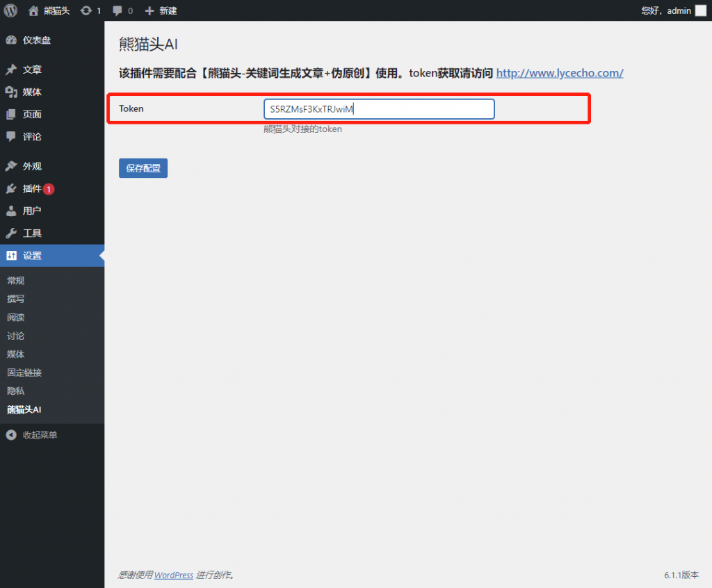Screen dimensions: 712x588
Task: Click the 熊猫头对接的token help text
Action: tap(303, 129)
